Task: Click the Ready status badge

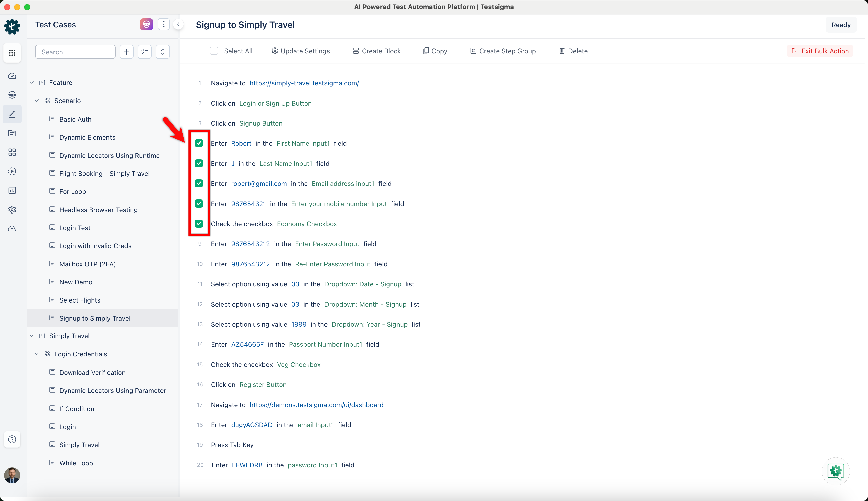Action: [841, 25]
